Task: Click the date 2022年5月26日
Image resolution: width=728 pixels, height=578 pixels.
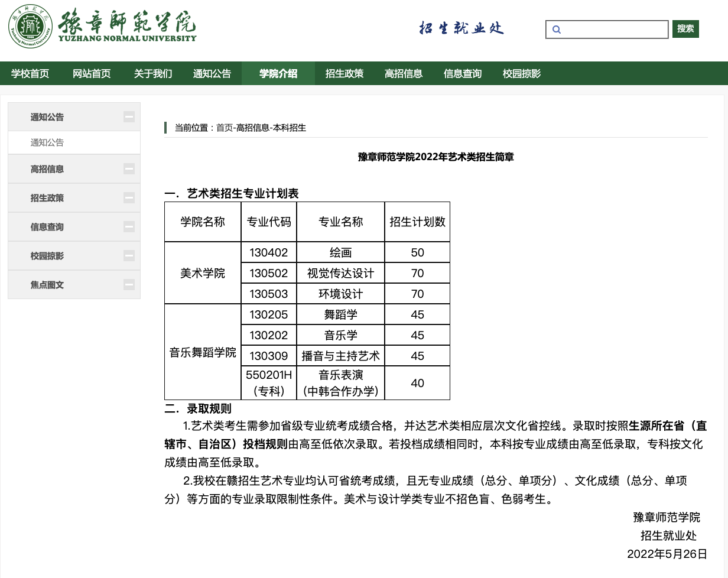Action: coord(667,554)
